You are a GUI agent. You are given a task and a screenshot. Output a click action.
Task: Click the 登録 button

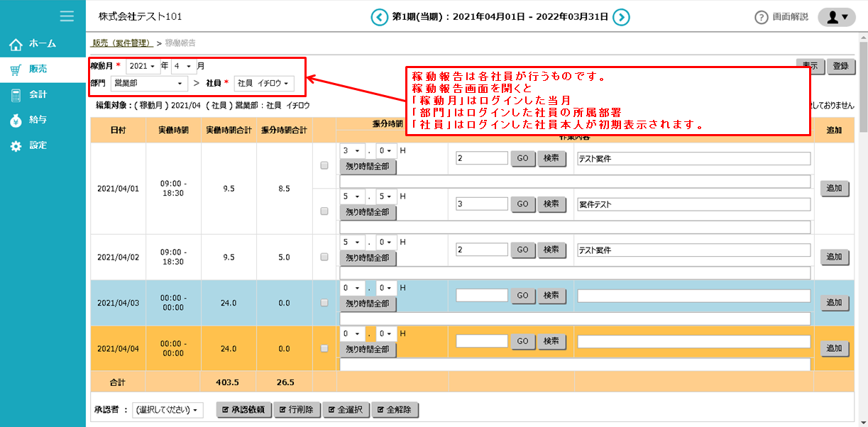point(840,66)
